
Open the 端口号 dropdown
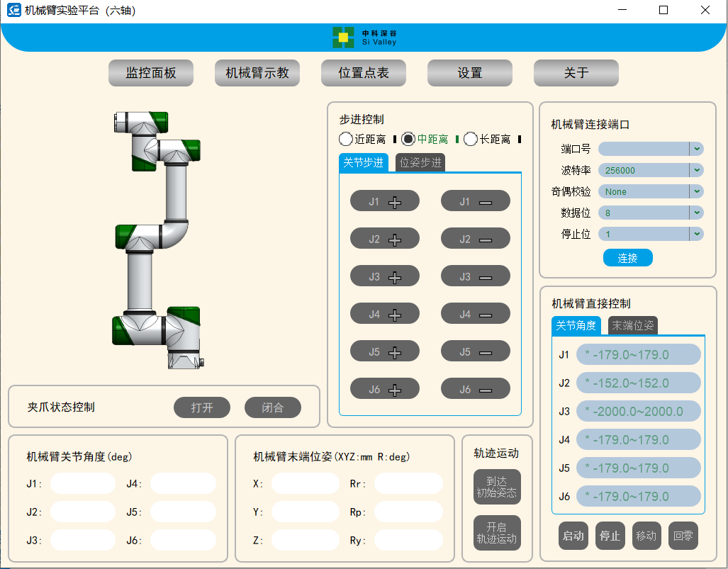[x=651, y=149]
